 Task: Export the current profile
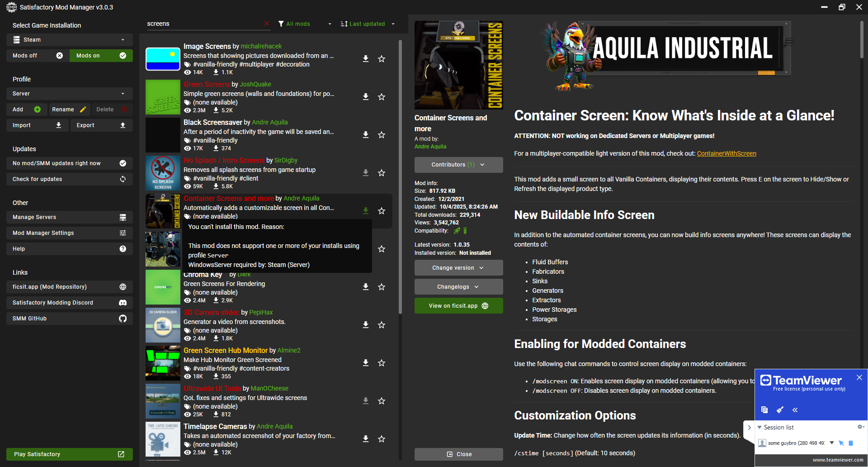102,125
